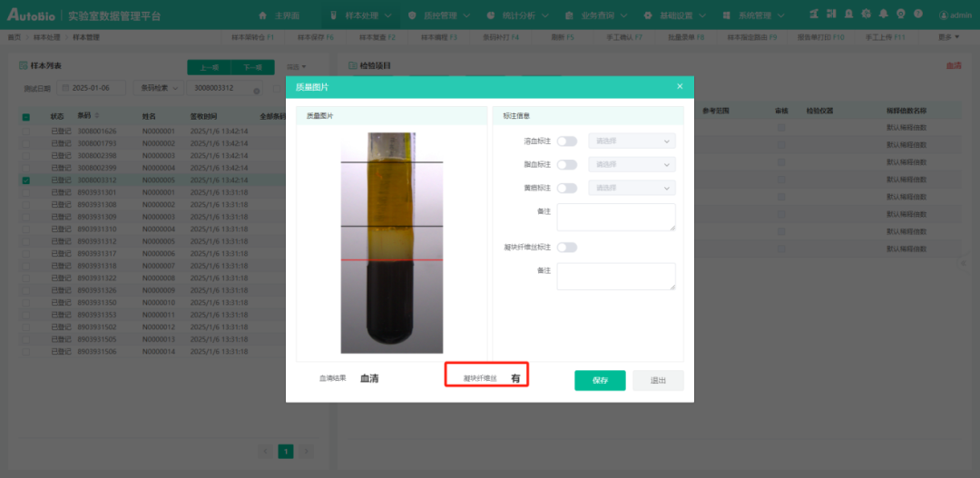Click the 签收时间 column header
The width and height of the screenshot is (980, 478).
click(204, 116)
